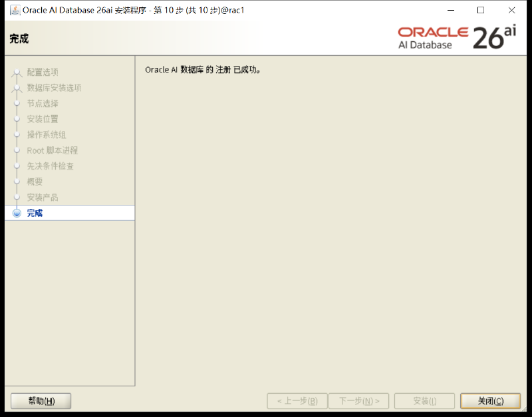Maximize the installer window
The height and width of the screenshot is (417, 532).
pyautogui.click(x=481, y=10)
